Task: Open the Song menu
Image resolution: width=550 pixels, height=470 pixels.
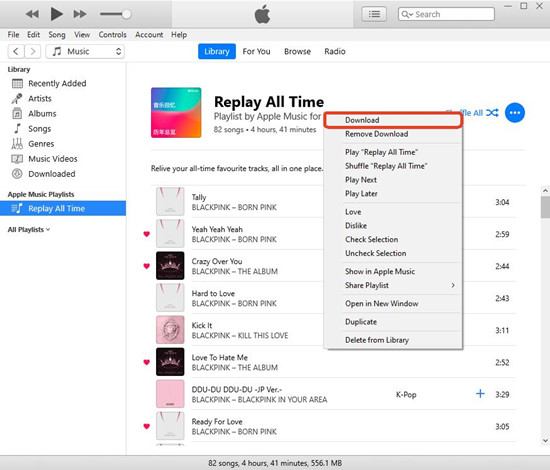Action: 57,35
